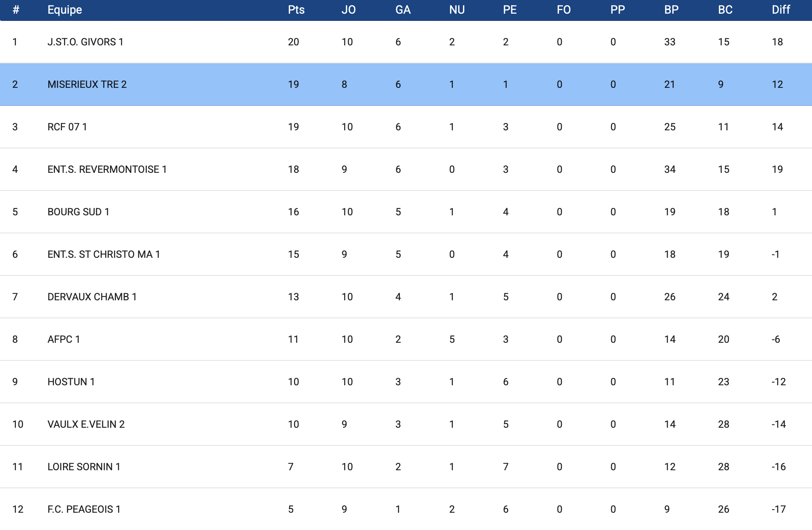Open the HOSTUN 1 team
The width and height of the screenshot is (812, 530).
pos(71,382)
